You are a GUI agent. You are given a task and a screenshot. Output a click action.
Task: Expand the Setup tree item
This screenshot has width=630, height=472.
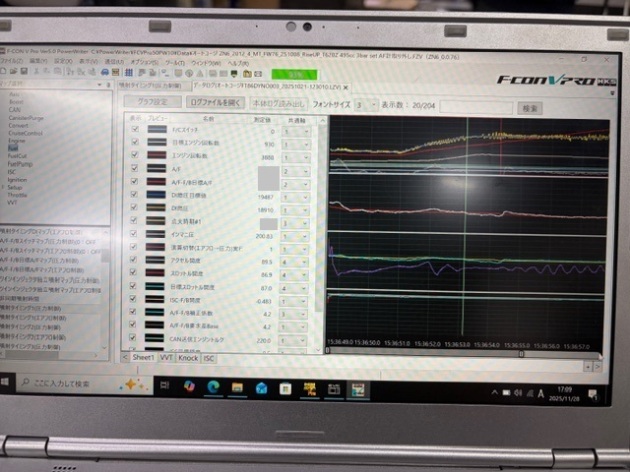(x=4, y=187)
